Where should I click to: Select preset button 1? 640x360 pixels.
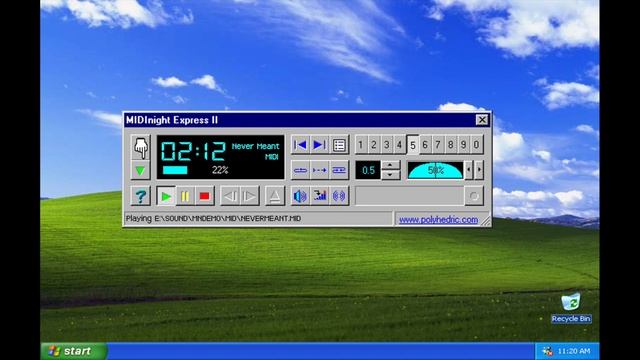click(361, 145)
